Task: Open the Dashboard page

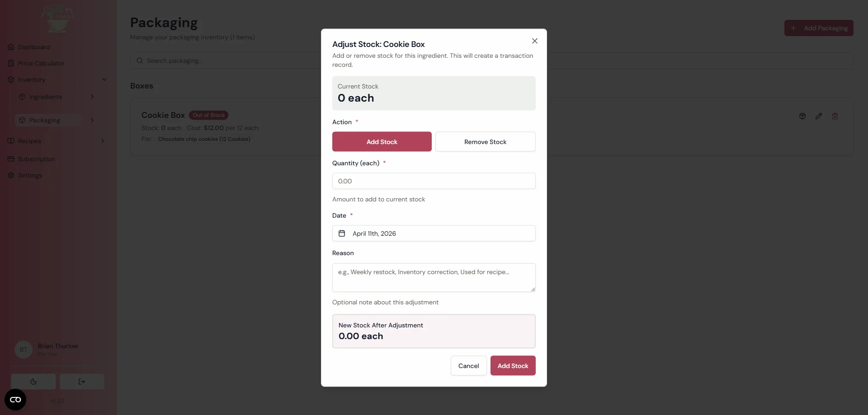Action: click(33, 47)
